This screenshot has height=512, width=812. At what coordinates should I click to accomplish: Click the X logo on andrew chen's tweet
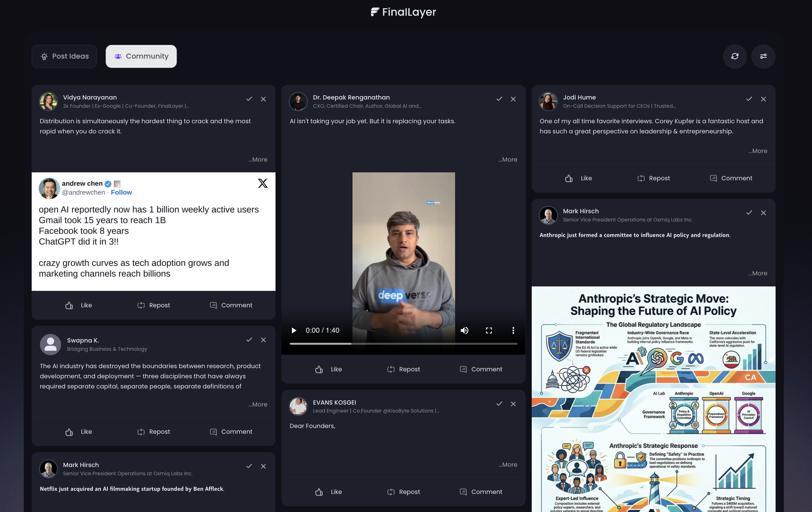[x=263, y=183]
